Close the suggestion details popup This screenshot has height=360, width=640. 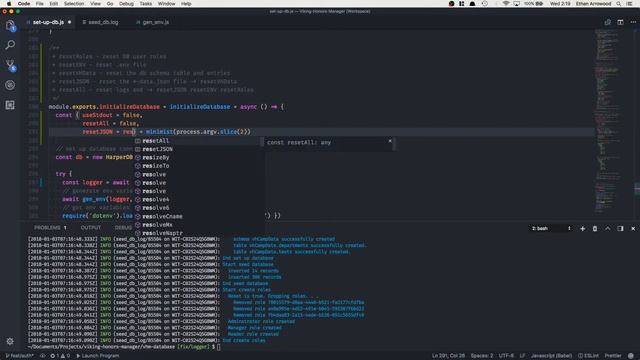(x=390, y=141)
